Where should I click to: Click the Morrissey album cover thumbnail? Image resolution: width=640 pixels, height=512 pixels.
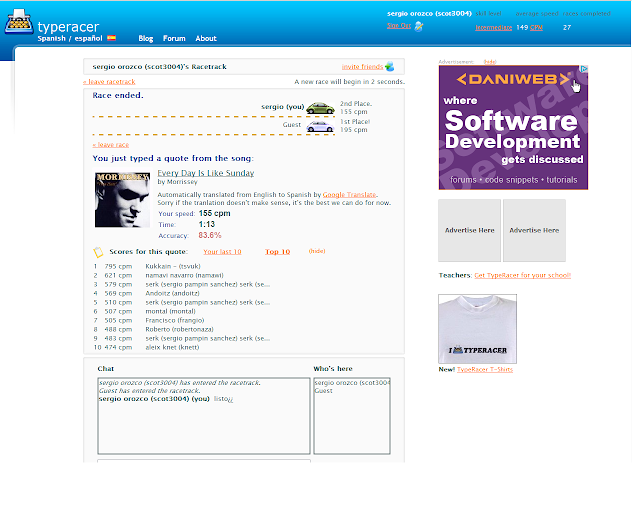click(122, 200)
